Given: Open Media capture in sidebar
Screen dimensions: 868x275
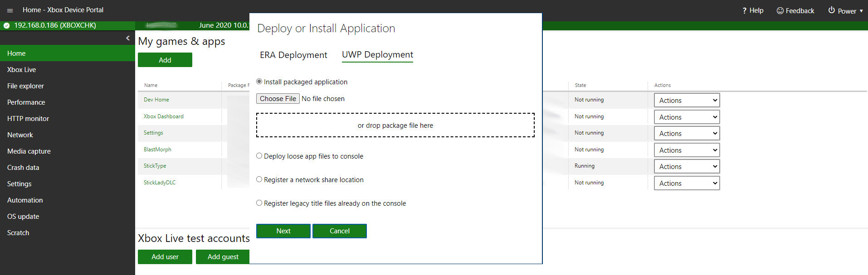Looking at the screenshot, I should pyautogui.click(x=68, y=151).
